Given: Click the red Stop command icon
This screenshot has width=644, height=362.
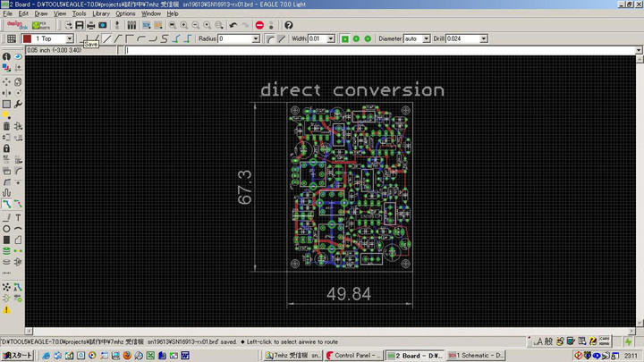Looking at the screenshot, I should [259, 25].
